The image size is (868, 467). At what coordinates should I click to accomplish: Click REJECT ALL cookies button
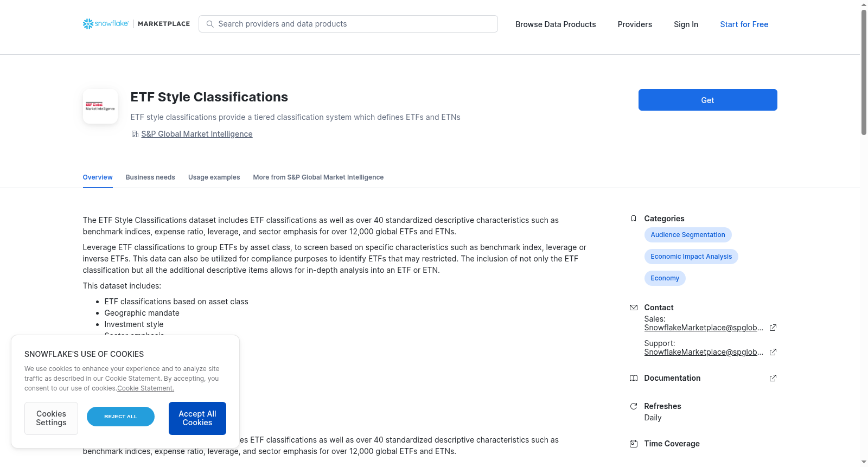coord(120,417)
